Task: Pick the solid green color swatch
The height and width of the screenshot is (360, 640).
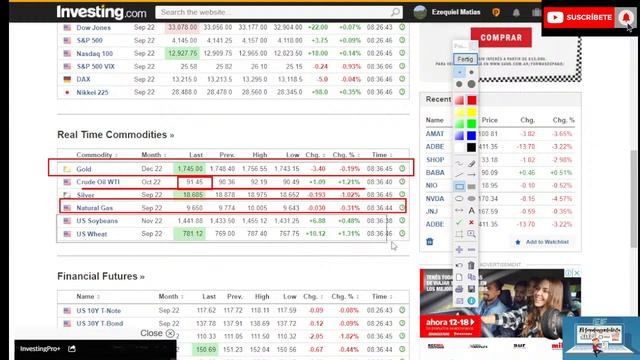Action: (x=472, y=124)
